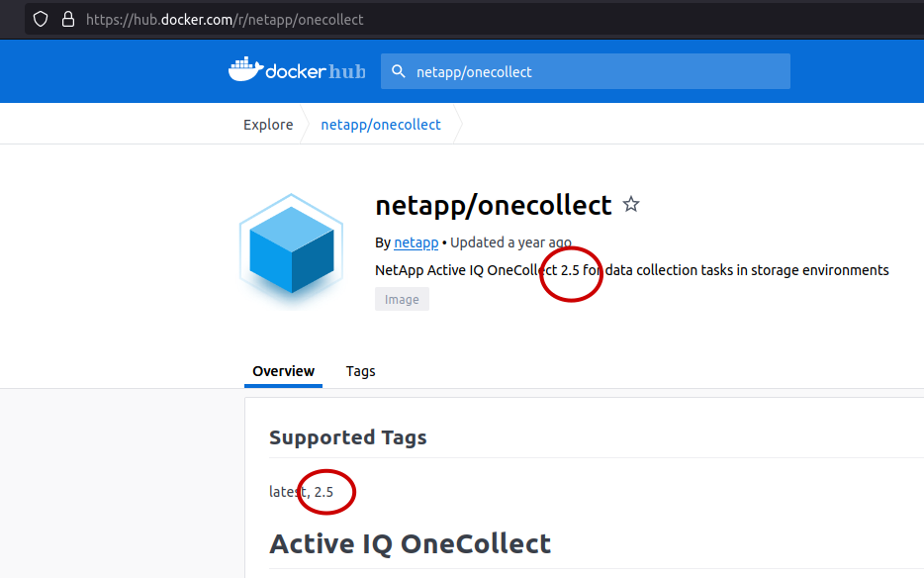Select the Overview tab
The height and width of the screenshot is (578, 924).
point(283,371)
